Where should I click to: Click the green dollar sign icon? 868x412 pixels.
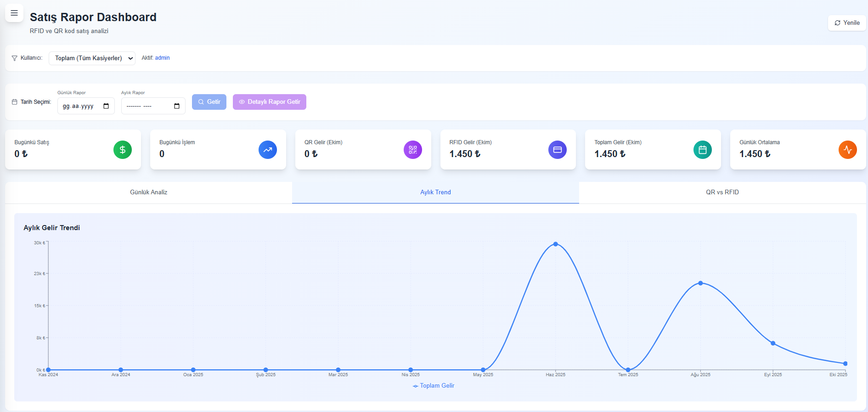[123, 150]
